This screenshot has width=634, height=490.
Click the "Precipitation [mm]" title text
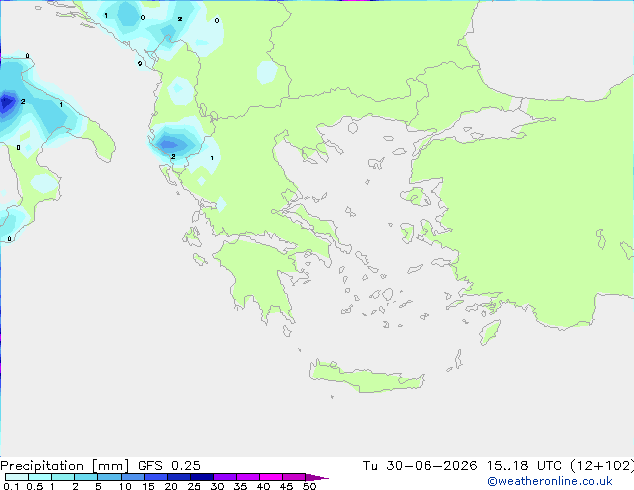[64, 466]
